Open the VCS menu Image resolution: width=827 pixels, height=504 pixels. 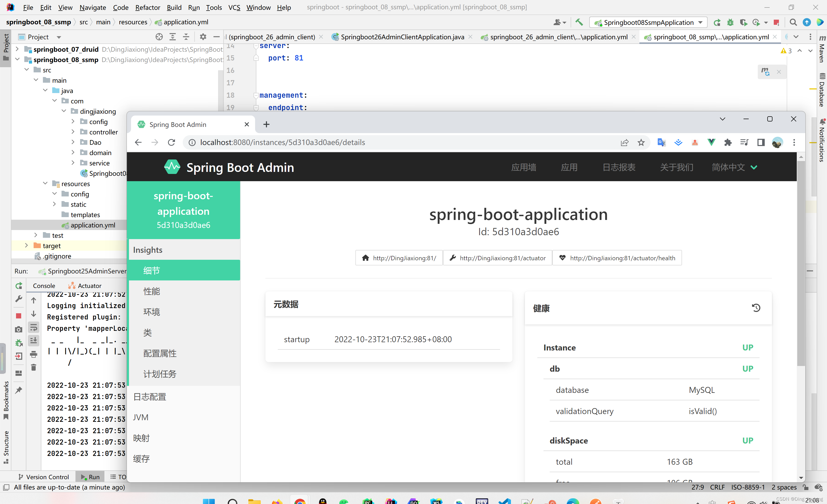tap(234, 7)
